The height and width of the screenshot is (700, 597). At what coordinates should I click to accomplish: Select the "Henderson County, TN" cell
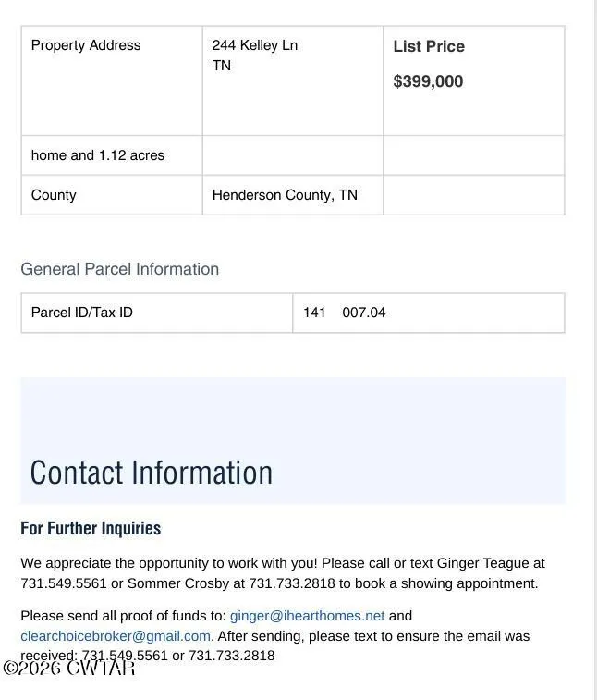point(285,195)
